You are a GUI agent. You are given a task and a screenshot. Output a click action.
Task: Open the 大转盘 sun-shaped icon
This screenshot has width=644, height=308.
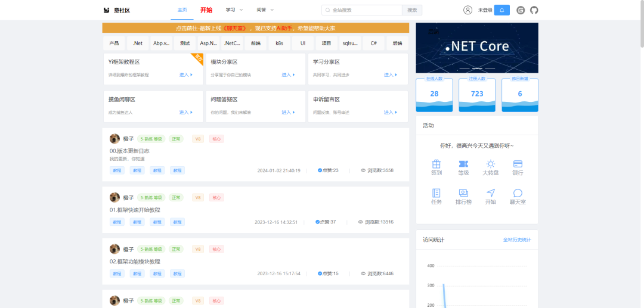(x=490, y=164)
